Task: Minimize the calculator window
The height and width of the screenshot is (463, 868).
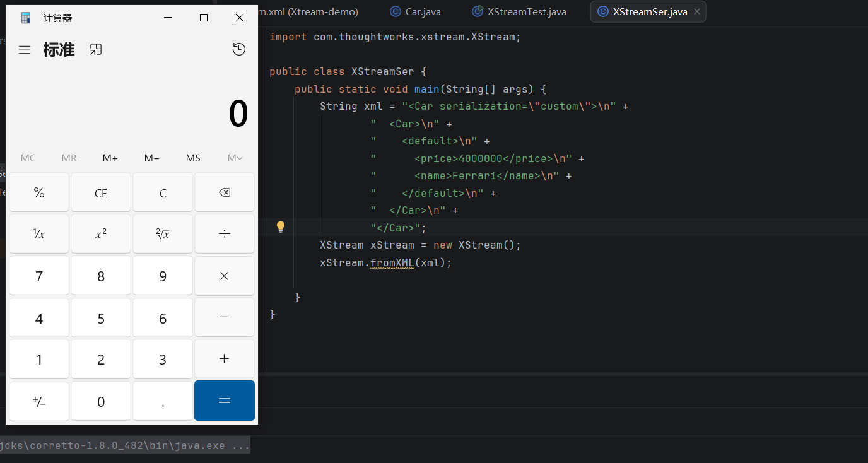Action: click(168, 18)
